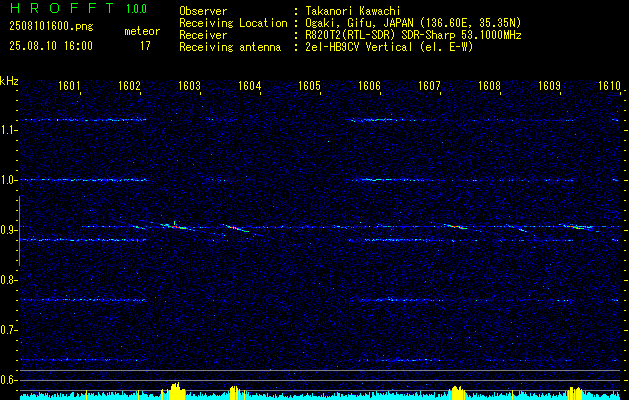Click the HROFFT 1.0.0 title text
Image resolution: width=629 pixels, height=400 pixels.
click(x=78, y=8)
